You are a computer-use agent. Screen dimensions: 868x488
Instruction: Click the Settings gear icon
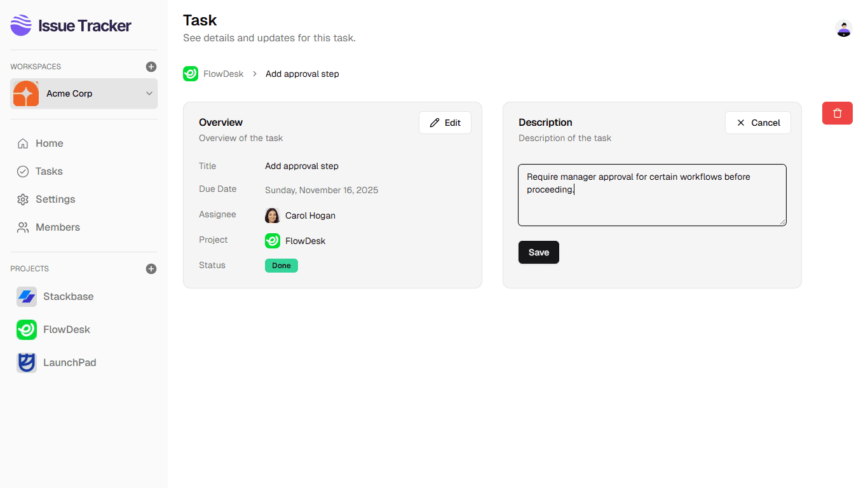pos(24,199)
